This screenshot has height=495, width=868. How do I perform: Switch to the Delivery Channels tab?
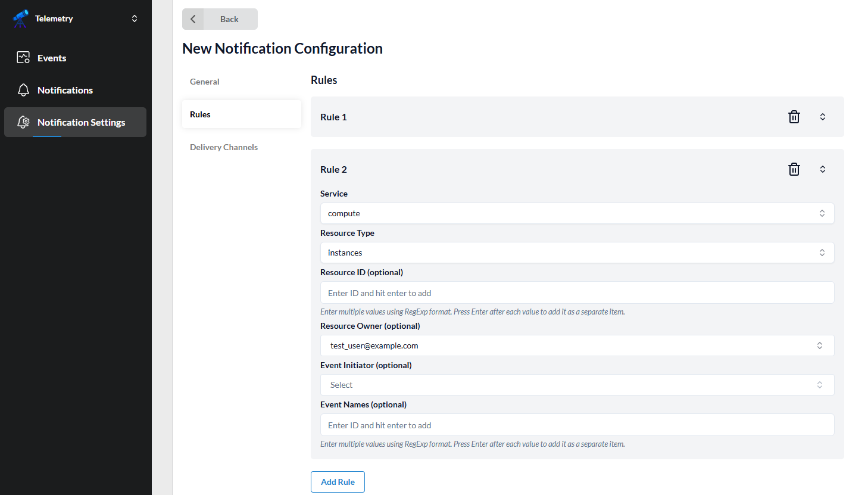tap(224, 147)
